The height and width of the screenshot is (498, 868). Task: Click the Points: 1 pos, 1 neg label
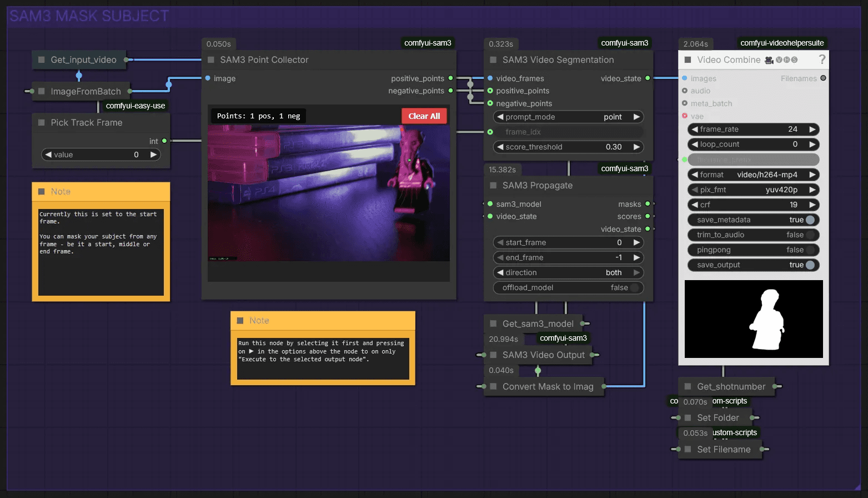coord(258,116)
